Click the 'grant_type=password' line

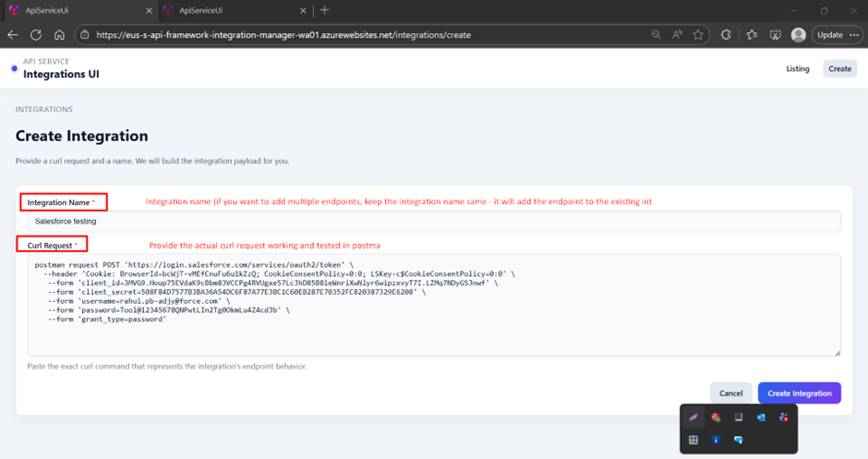[107, 320]
